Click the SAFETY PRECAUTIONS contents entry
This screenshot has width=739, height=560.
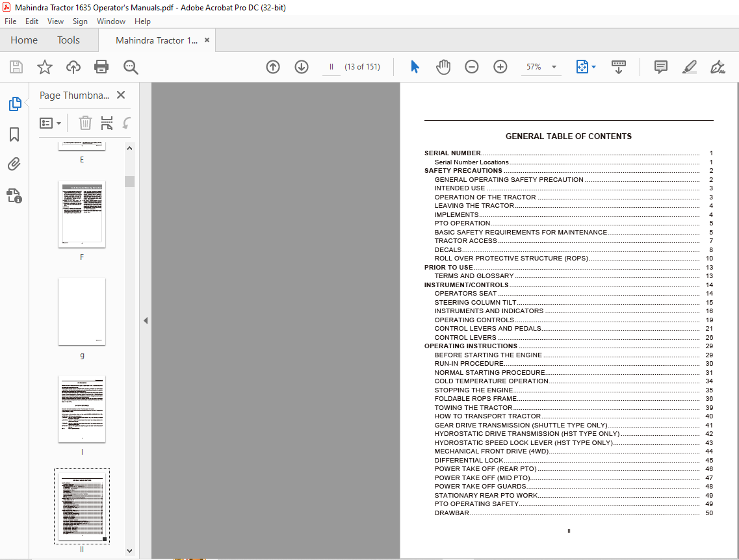pos(569,171)
